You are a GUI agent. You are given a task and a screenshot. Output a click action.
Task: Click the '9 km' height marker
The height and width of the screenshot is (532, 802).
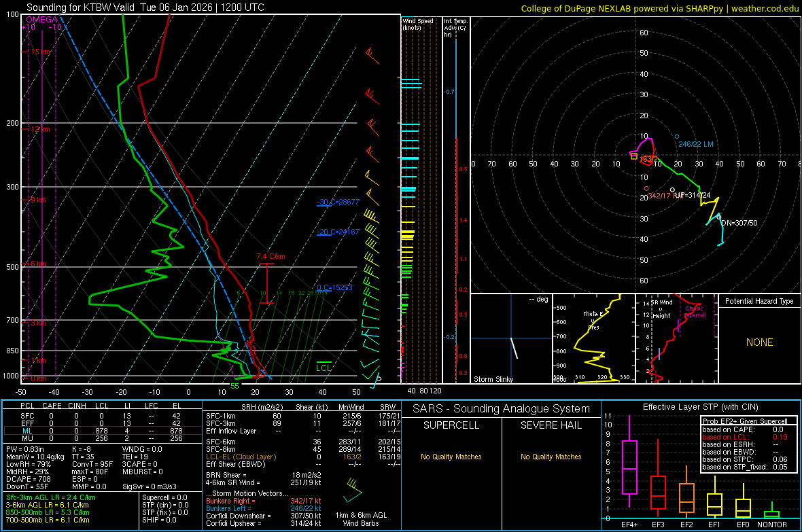pos(38,200)
